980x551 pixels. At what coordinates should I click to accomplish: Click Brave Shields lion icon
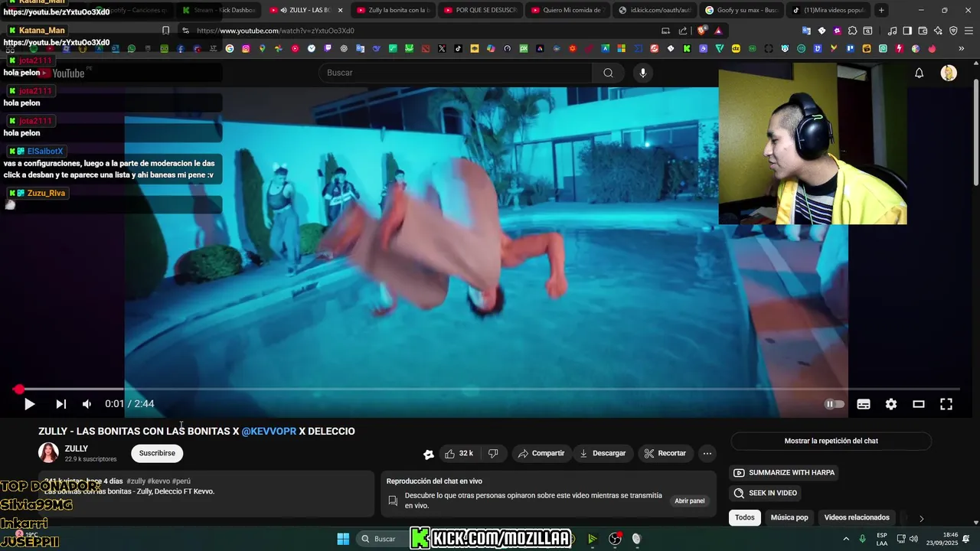[702, 31]
